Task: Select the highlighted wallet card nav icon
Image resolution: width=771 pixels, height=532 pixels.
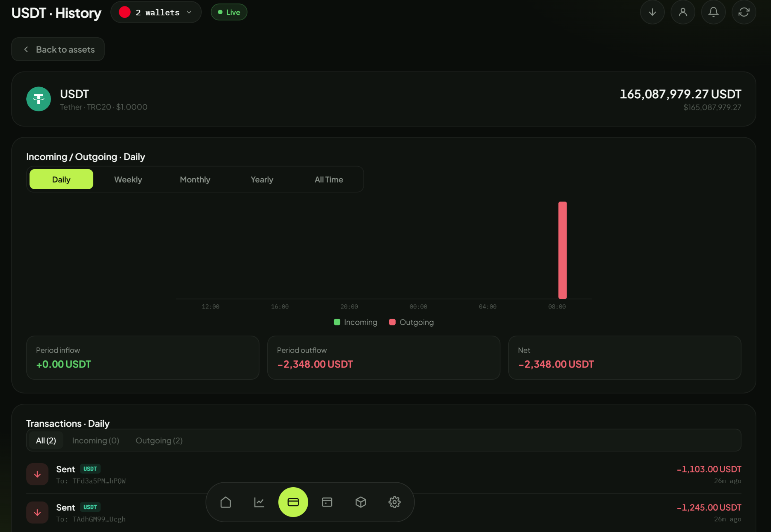Action: click(293, 502)
